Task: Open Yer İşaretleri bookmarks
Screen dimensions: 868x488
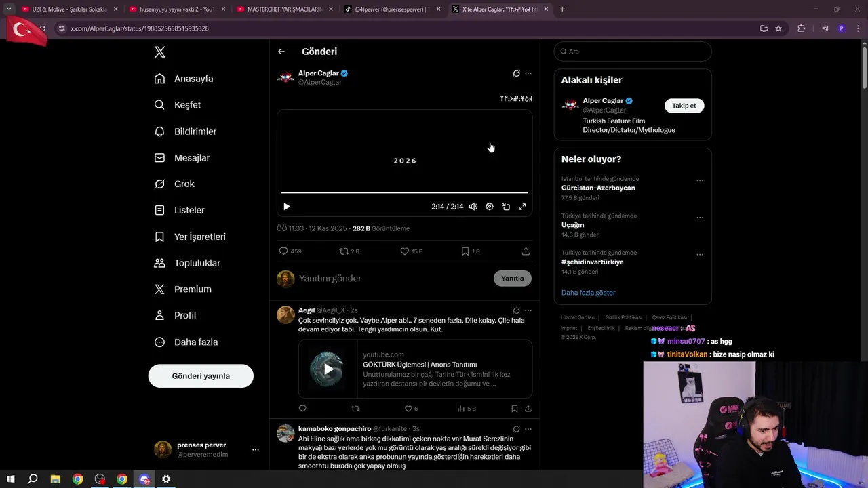Action: 190,237
